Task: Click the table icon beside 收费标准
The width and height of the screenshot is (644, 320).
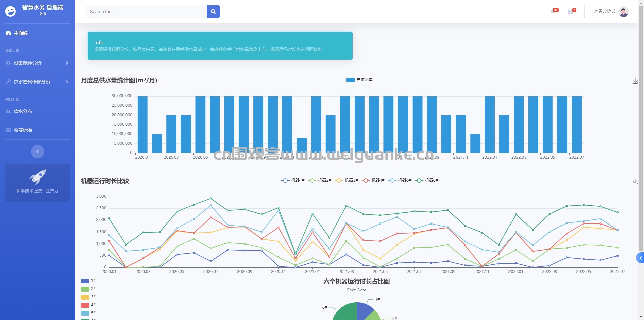Action: [x=8, y=130]
